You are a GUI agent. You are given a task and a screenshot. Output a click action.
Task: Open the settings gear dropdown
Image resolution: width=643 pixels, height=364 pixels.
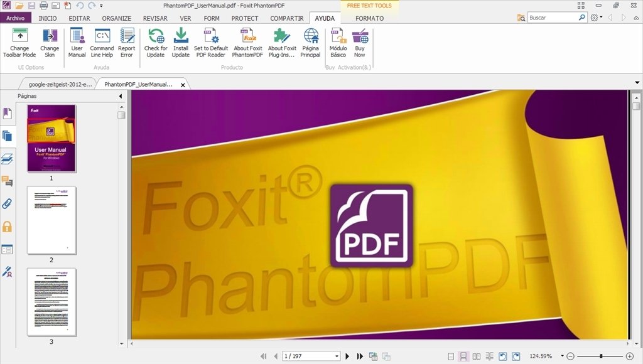tap(597, 18)
